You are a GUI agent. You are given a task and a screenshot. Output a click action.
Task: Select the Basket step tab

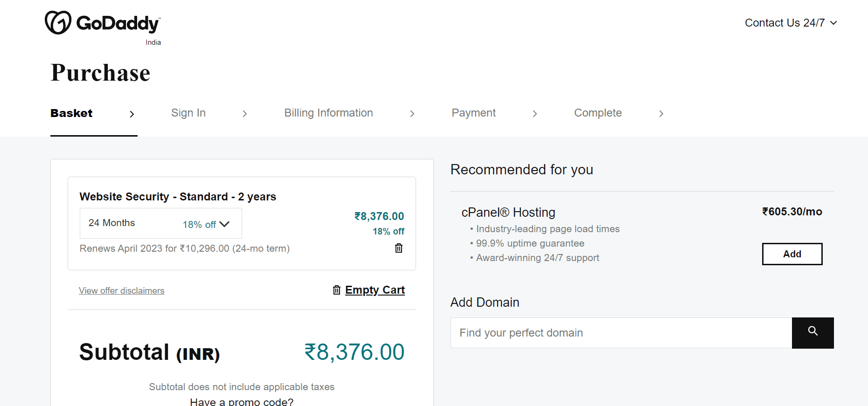71,113
